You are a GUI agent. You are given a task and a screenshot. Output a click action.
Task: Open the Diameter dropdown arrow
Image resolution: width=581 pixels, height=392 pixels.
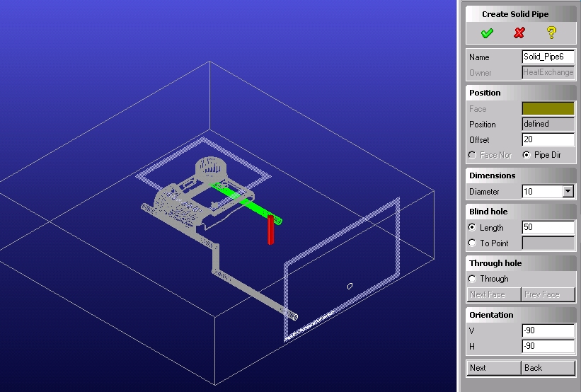[568, 191]
